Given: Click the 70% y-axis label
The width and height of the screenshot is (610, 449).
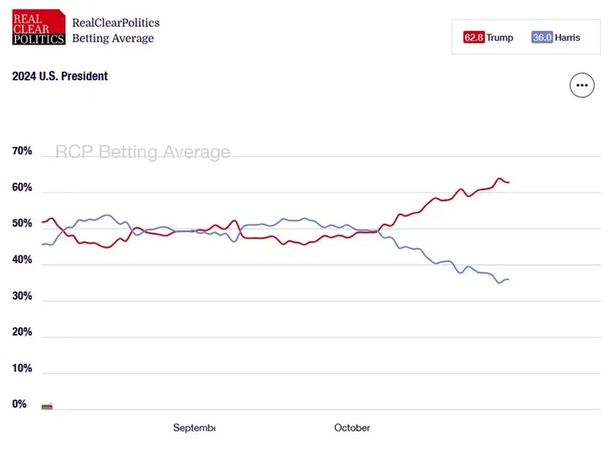Looking at the screenshot, I should [22, 151].
